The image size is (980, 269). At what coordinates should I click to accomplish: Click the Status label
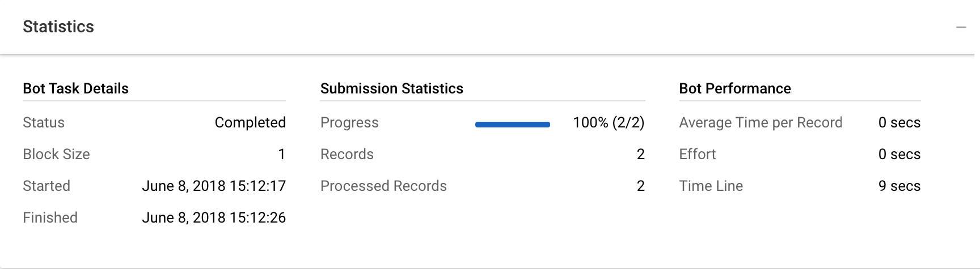pos(44,122)
